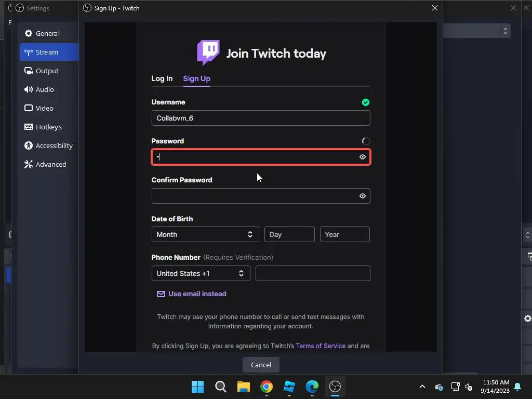Open the Video settings category
Viewport: 532px width, 399px height.
tap(48, 108)
